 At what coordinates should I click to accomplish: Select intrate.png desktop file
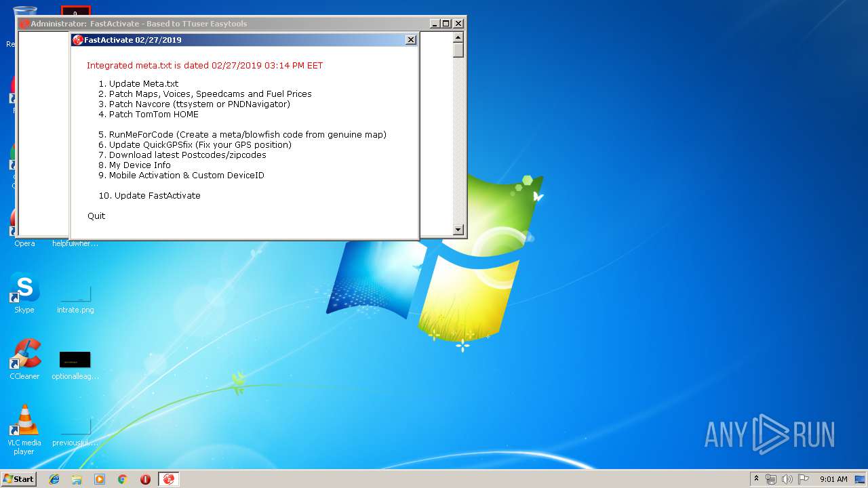[75, 298]
